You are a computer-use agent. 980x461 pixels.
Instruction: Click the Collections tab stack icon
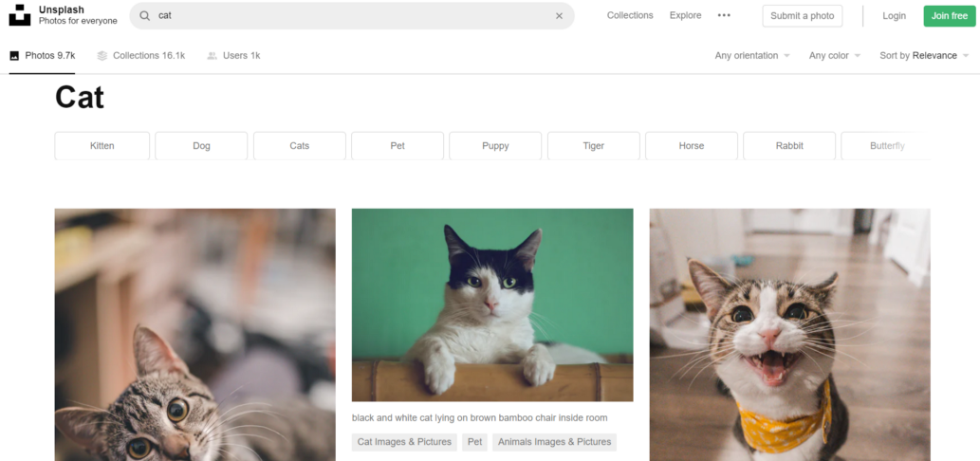102,56
